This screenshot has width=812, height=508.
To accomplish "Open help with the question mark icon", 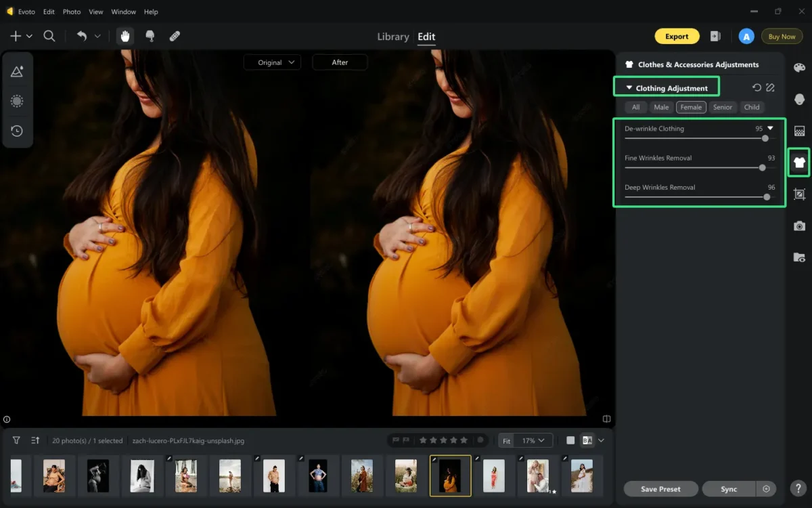I will [799, 488].
